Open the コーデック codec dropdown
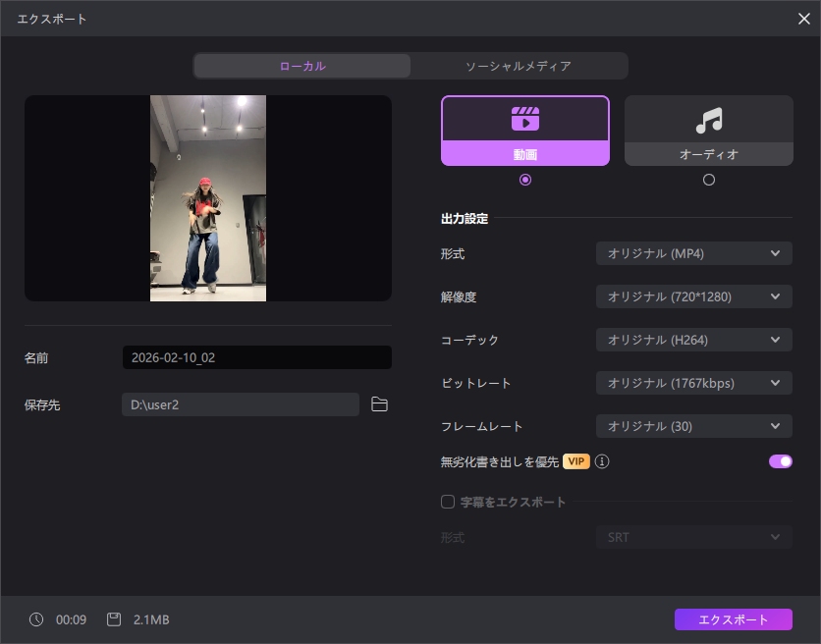The width and height of the screenshot is (821, 644). pos(693,340)
